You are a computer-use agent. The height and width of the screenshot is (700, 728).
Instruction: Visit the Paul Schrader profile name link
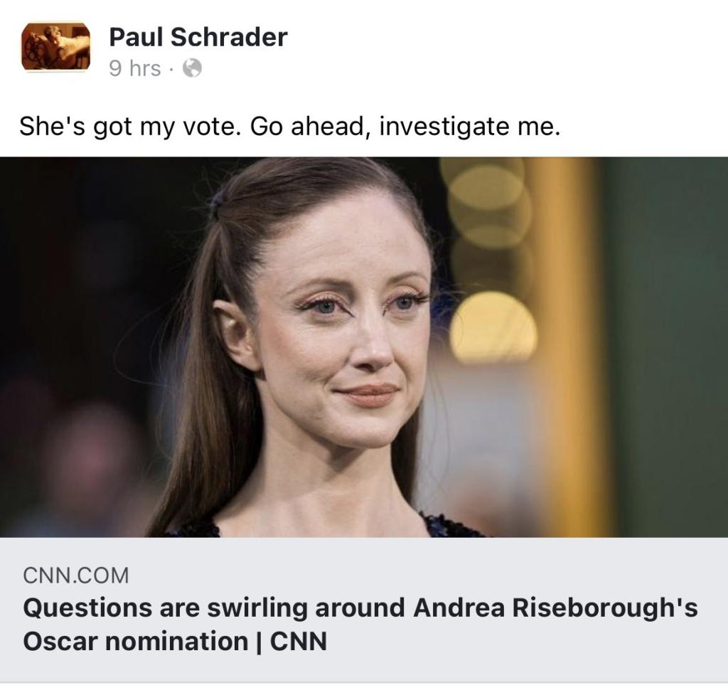[x=198, y=37]
